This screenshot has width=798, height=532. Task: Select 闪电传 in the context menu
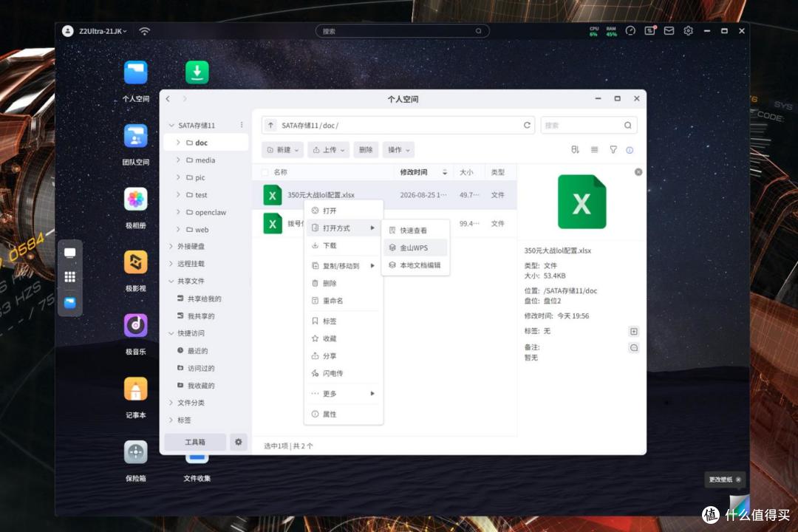pos(344,373)
